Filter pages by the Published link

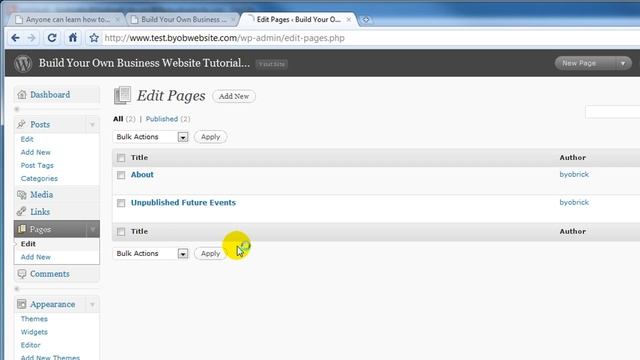tap(162, 119)
